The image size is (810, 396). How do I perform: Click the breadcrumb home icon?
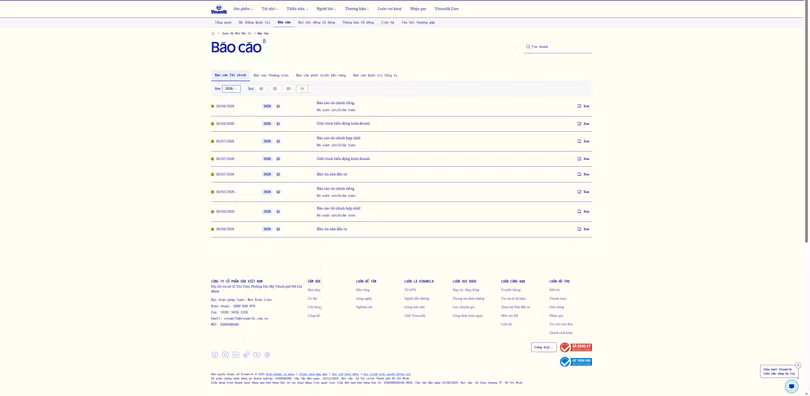click(x=213, y=33)
